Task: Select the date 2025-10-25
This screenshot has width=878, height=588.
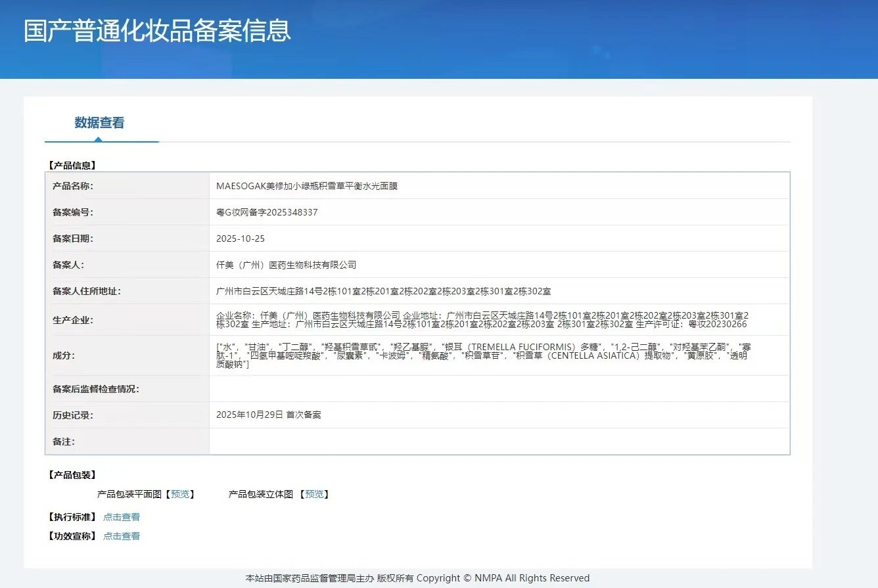Action: [241, 238]
